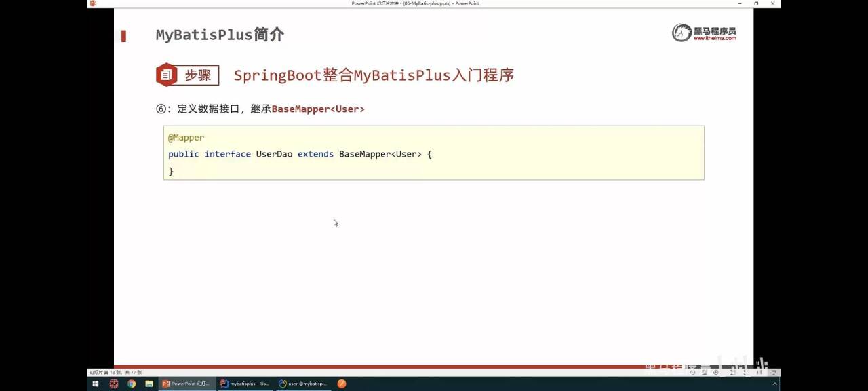Image resolution: width=868 pixels, height=391 pixels.
Task: Open the pen tools in slideshow status bar
Action: (x=704, y=373)
